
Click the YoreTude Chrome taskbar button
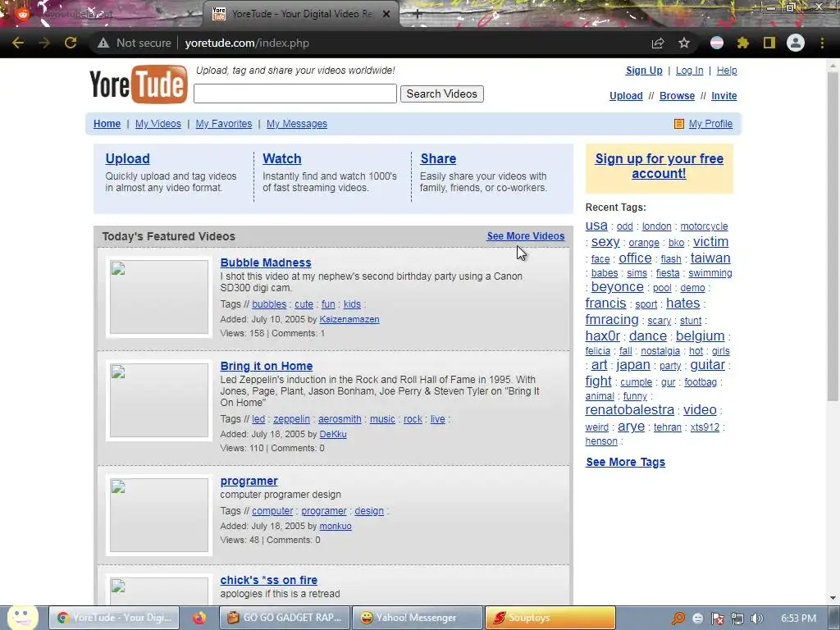[114, 618]
